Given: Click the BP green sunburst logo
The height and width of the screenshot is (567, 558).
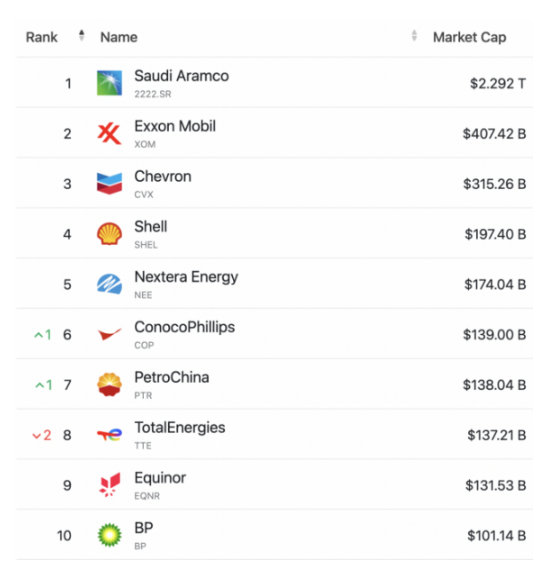Looking at the screenshot, I should (109, 535).
